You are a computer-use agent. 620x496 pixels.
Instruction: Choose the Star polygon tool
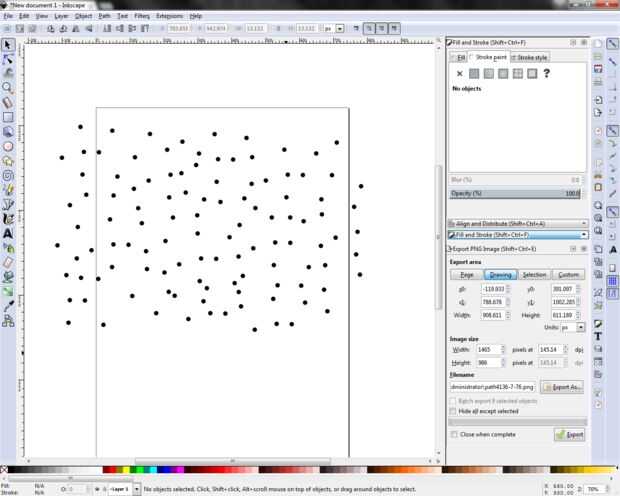click(8, 161)
